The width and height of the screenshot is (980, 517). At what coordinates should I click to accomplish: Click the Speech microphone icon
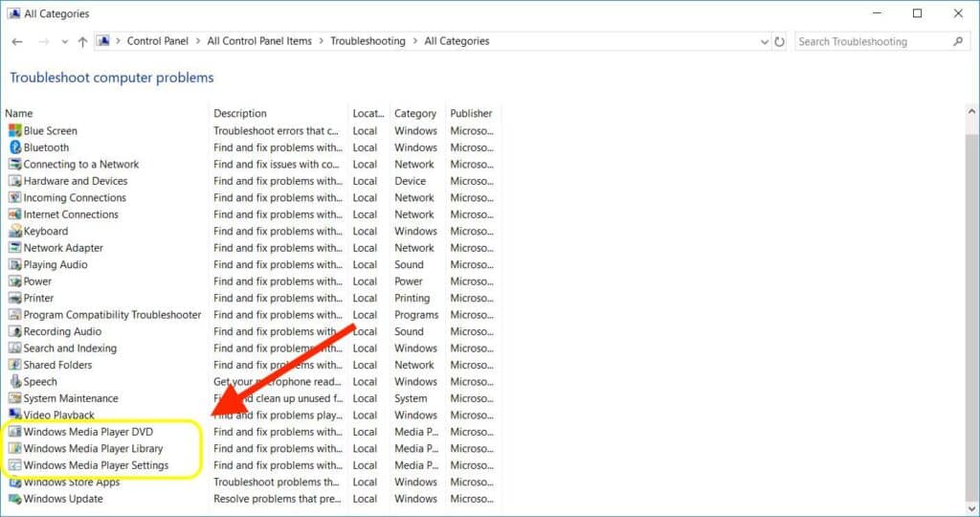tap(14, 382)
